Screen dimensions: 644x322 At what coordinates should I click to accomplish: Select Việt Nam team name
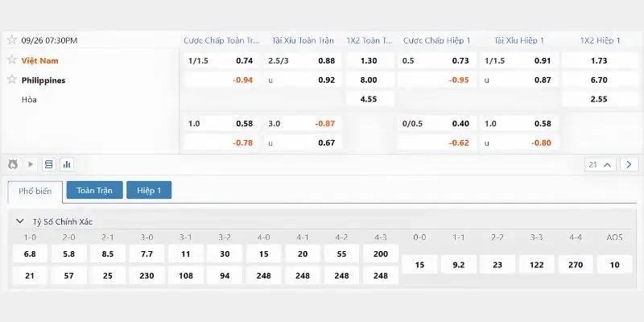[x=39, y=61]
